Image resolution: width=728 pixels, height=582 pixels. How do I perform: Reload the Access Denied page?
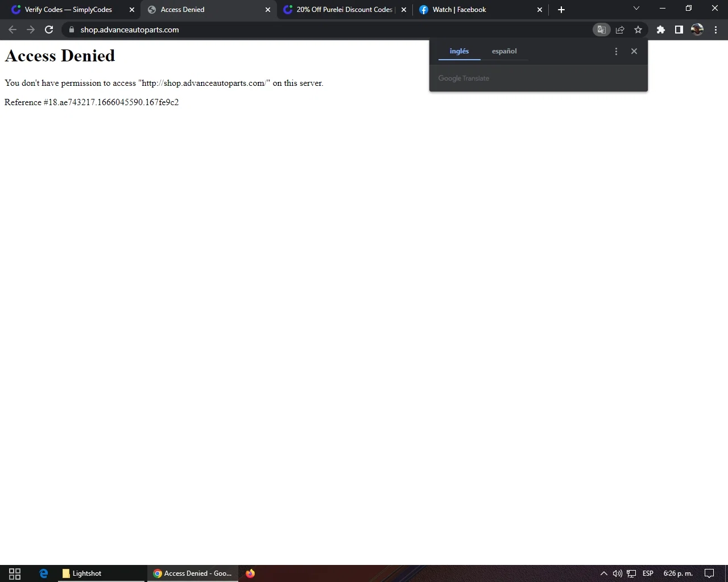click(49, 30)
